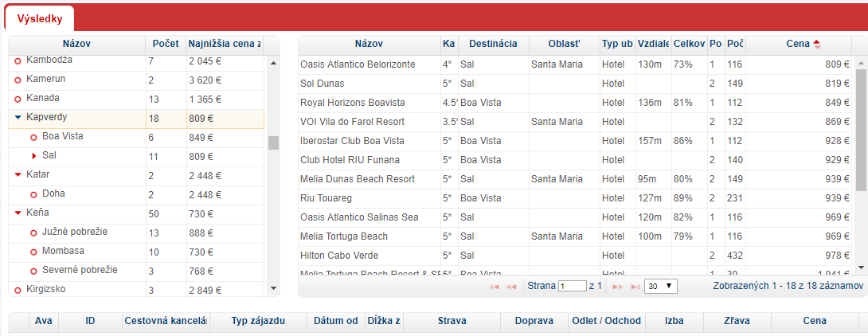This screenshot has width=868, height=336.
Task: Click the circle icon beside Kamerun
Action: (18, 80)
